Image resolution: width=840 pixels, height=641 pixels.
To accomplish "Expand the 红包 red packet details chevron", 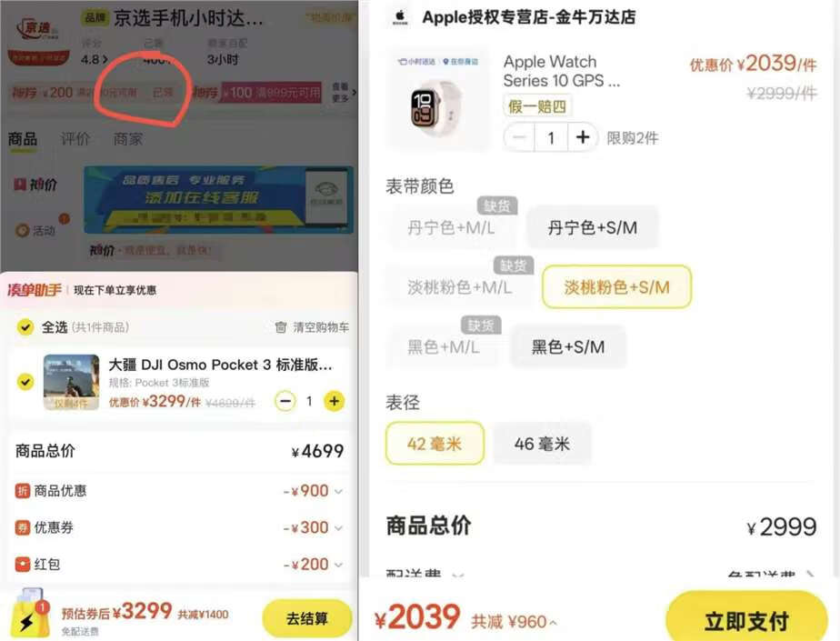I will tap(338, 565).
